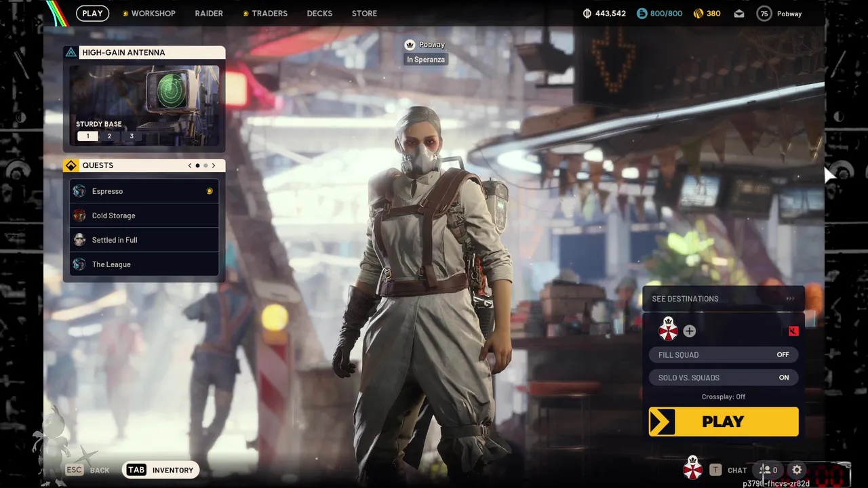Click the Cold Storage quest giver portrait
The width and height of the screenshot is (868, 488).
79,216
